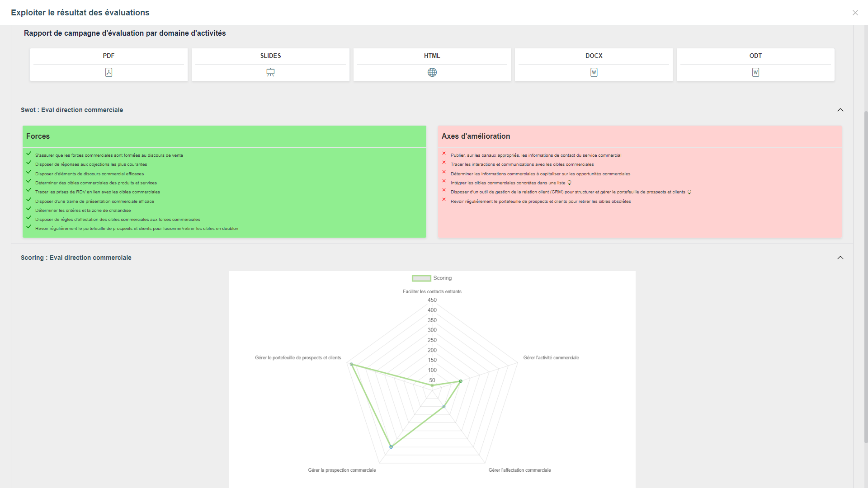Close the Exploiter le résultat dialog
The image size is (868, 488).
tap(855, 13)
